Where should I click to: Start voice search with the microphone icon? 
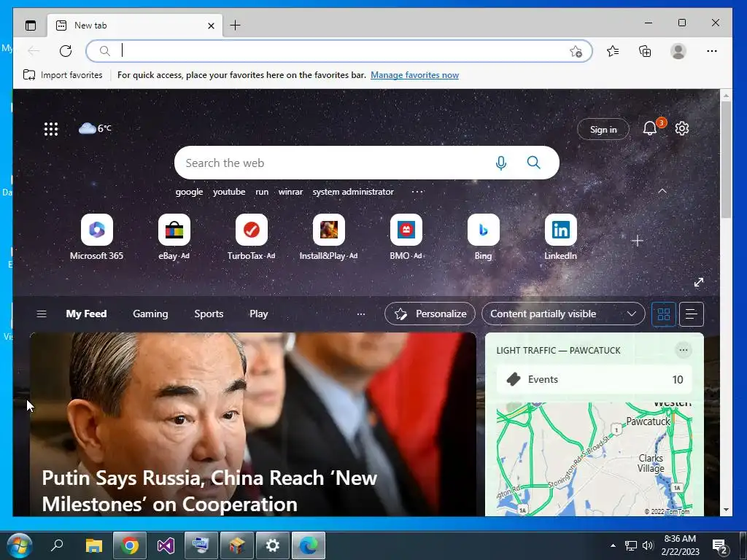[x=500, y=163]
